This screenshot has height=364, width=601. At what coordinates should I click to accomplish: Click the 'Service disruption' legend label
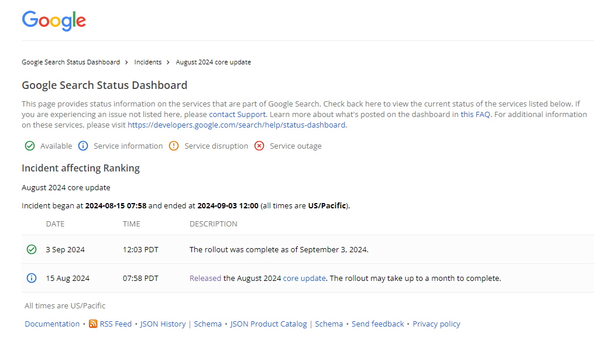click(217, 146)
